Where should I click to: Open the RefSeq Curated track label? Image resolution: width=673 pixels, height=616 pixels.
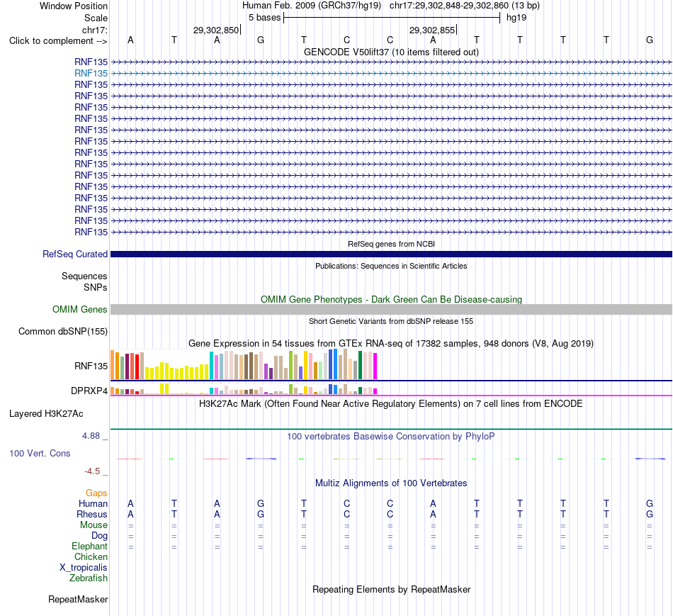coord(75,254)
